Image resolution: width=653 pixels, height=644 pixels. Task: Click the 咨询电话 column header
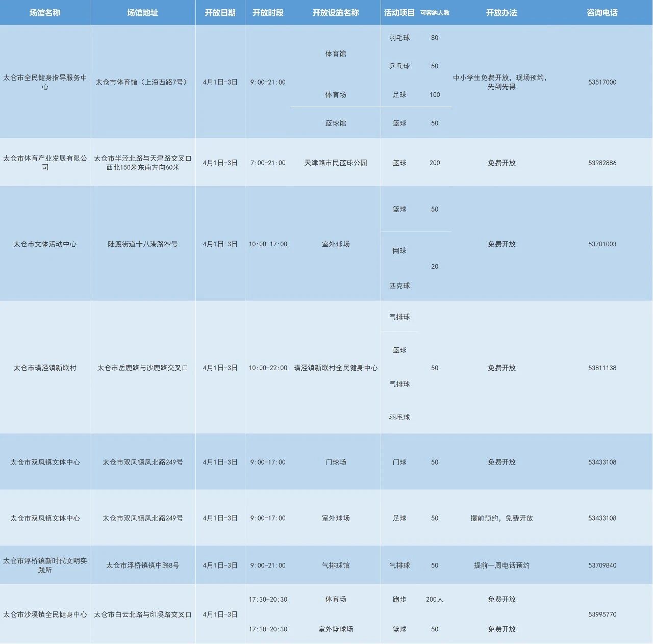tap(602, 13)
